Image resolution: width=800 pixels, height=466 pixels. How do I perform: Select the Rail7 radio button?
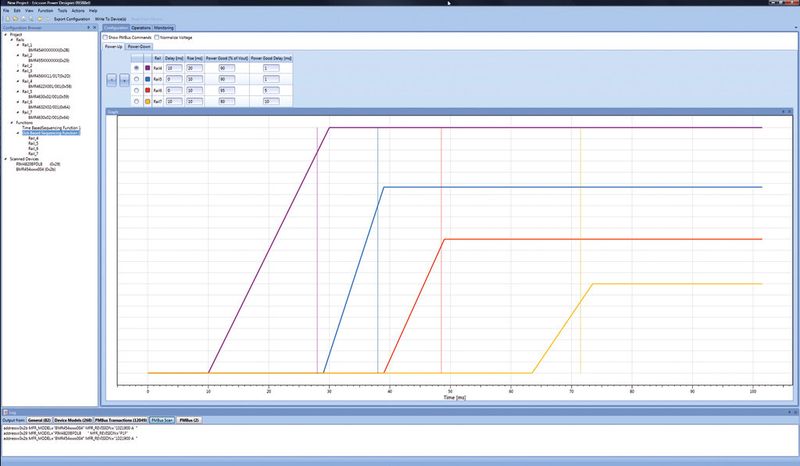[x=136, y=102]
